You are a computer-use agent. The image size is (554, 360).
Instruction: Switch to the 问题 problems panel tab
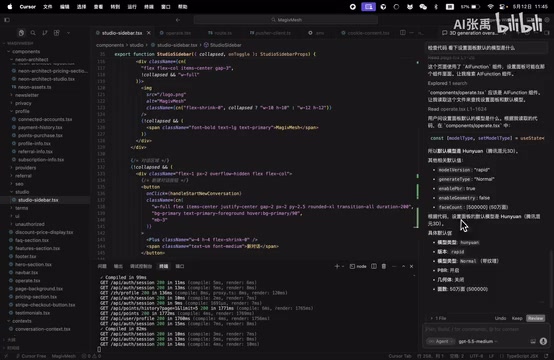pos(102,266)
